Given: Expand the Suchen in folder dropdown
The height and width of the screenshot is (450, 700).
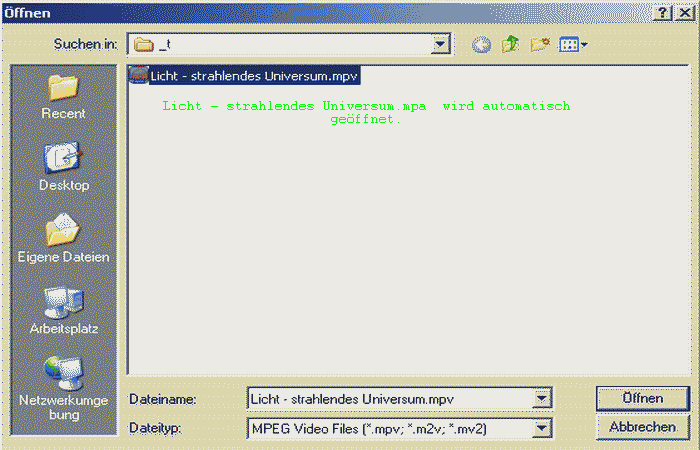Looking at the screenshot, I should pyautogui.click(x=441, y=45).
